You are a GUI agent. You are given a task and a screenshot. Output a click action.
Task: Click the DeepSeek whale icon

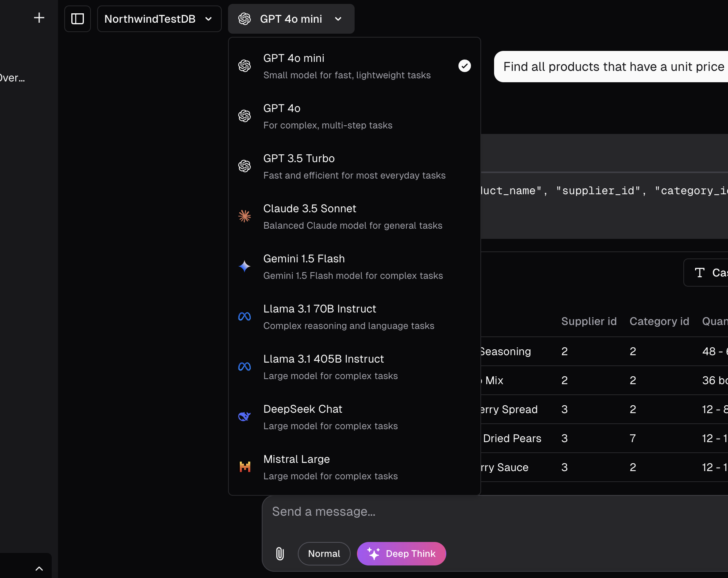(x=244, y=416)
